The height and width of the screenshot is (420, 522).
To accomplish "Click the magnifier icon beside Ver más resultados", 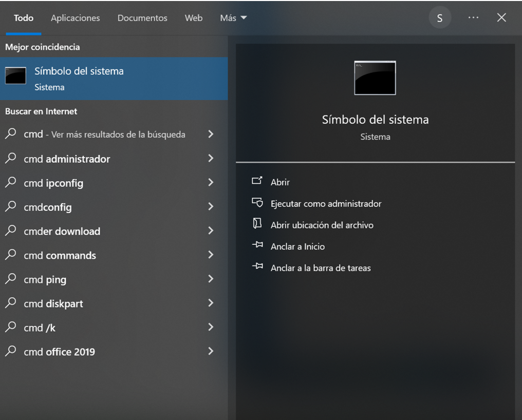I will [x=11, y=133].
